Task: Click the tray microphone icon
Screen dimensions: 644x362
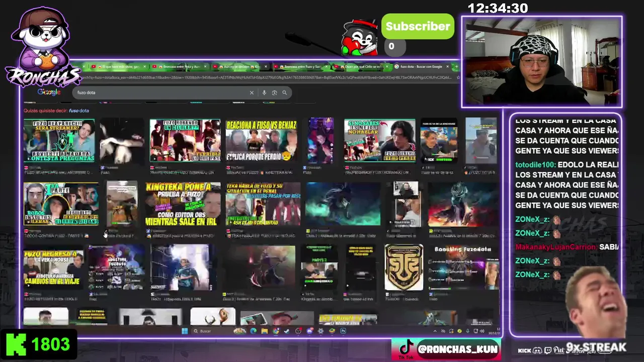Action: (467, 331)
